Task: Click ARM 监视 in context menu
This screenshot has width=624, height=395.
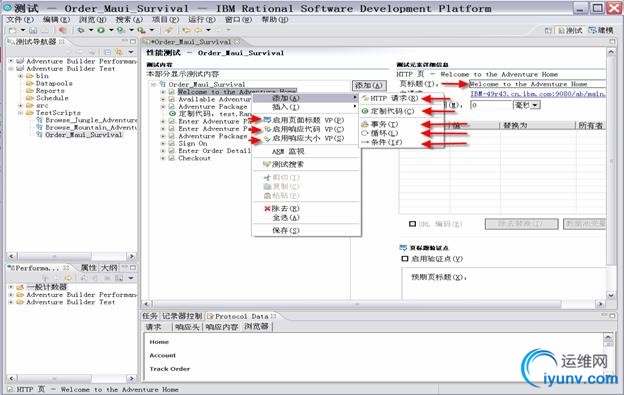Action: [x=288, y=152]
